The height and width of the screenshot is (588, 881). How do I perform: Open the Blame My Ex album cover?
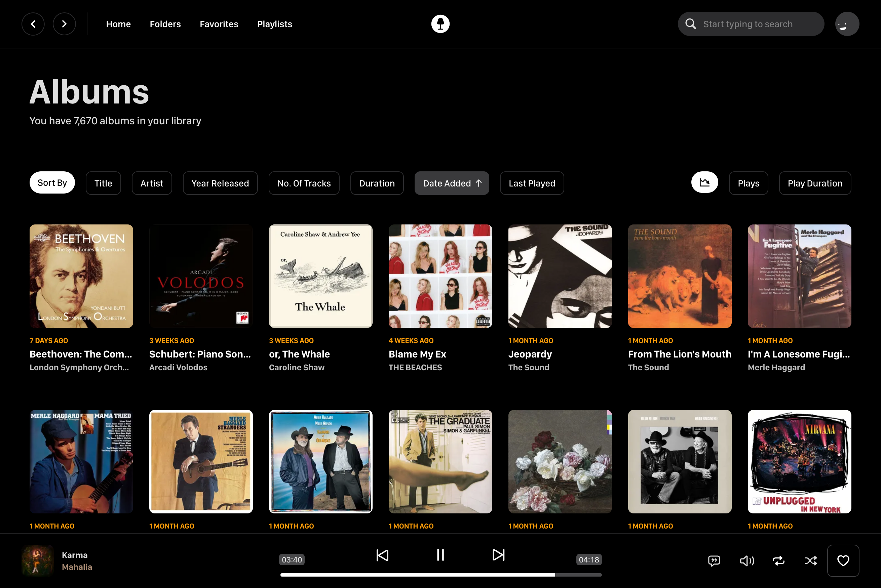click(x=440, y=276)
